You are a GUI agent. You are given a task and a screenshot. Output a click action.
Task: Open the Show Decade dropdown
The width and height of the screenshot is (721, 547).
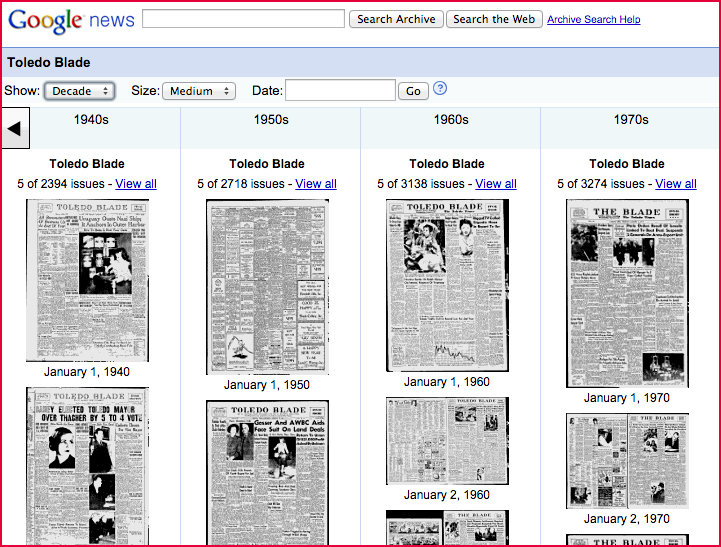[x=80, y=91]
